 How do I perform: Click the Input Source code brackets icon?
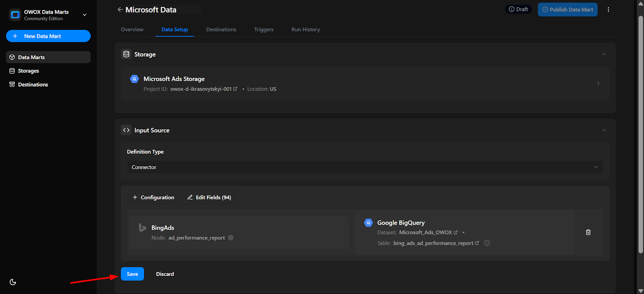coord(126,130)
